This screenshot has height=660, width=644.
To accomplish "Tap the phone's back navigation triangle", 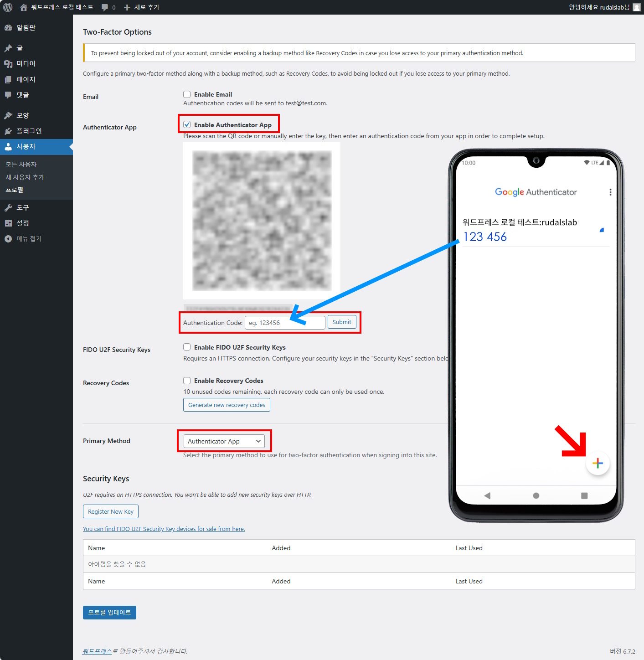I will [487, 495].
